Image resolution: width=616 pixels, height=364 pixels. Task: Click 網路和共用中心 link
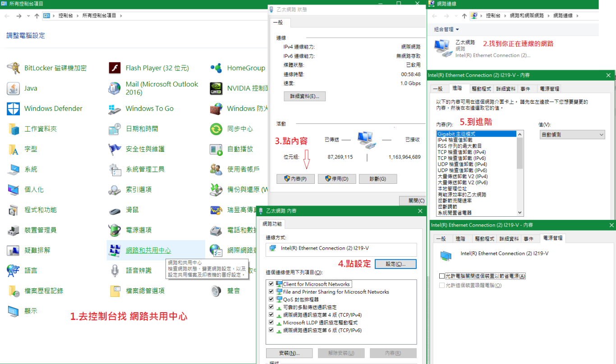pyautogui.click(x=148, y=250)
